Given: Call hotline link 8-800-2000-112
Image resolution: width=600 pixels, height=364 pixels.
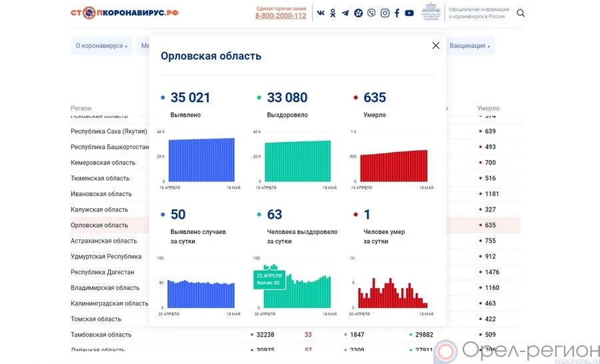Looking at the screenshot, I should (x=281, y=16).
